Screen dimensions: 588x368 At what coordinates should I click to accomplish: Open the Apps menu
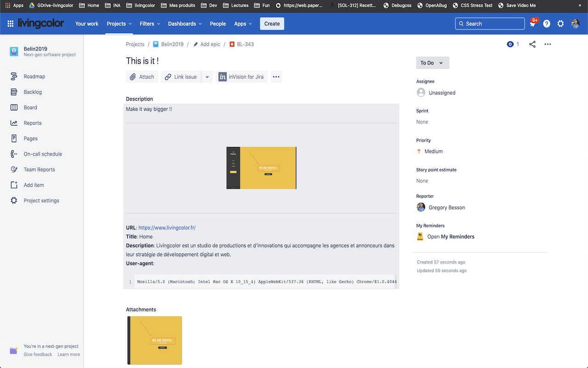tap(243, 23)
